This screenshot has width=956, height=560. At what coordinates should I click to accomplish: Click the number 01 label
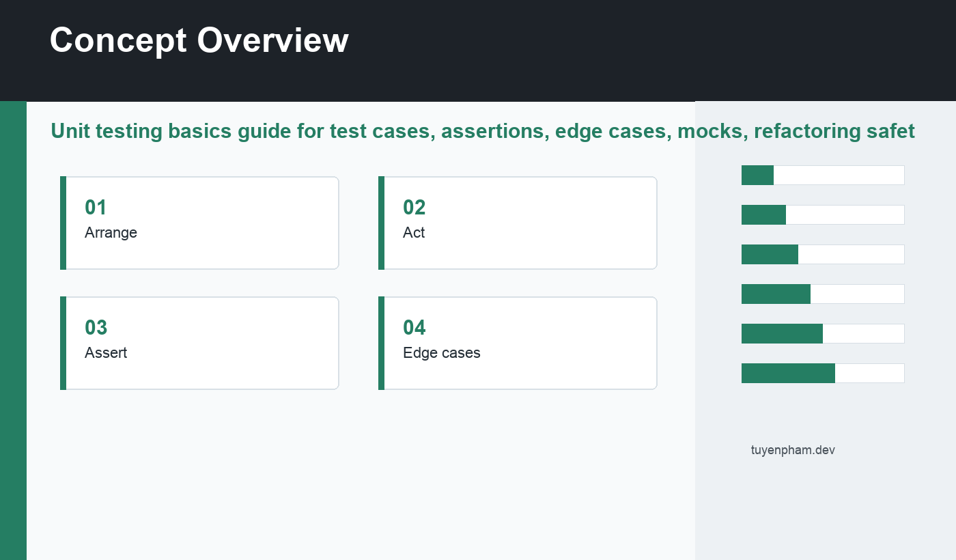[96, 207]
